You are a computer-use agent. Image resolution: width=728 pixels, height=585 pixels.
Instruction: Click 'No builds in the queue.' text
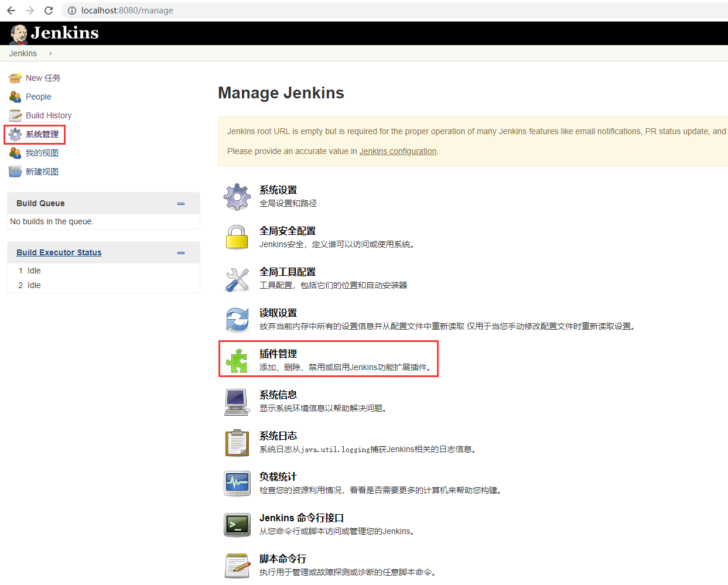pyautogui.click(x=52, y=221)
